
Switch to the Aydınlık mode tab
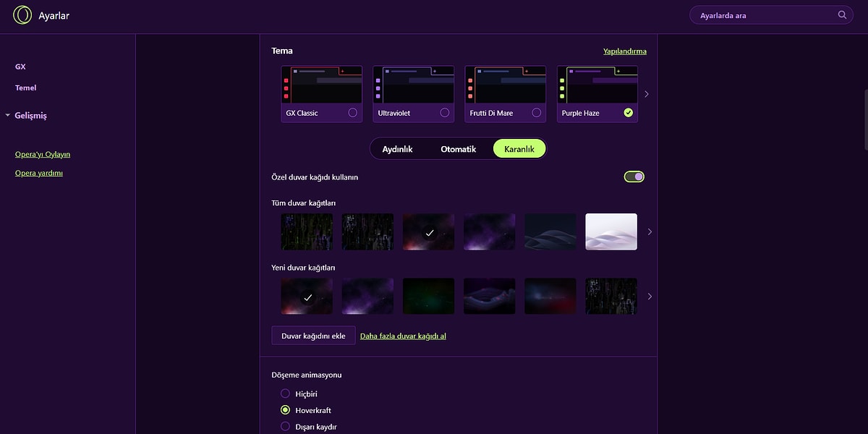click(x=397, y=149)
